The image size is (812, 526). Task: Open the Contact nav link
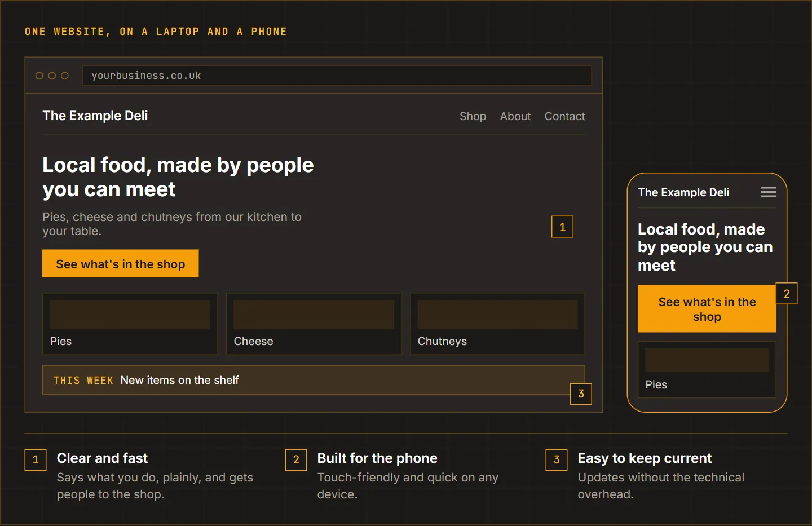tap(564, 116)
